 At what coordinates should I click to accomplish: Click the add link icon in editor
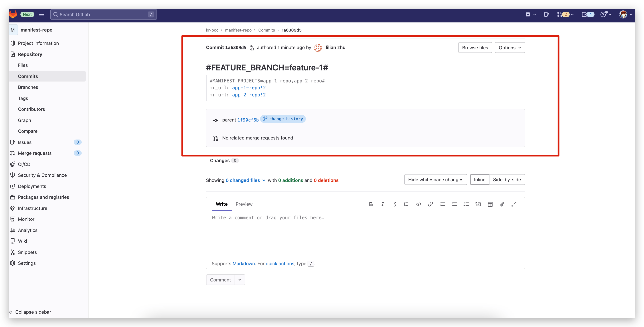tap(430, 204)
